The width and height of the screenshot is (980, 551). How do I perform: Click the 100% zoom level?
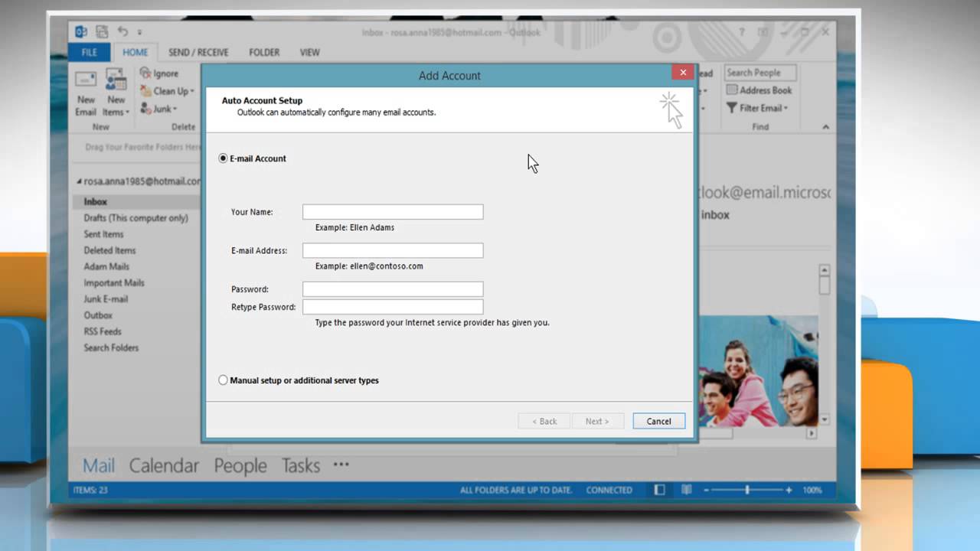pyautogui.click(x=813, y=490)
